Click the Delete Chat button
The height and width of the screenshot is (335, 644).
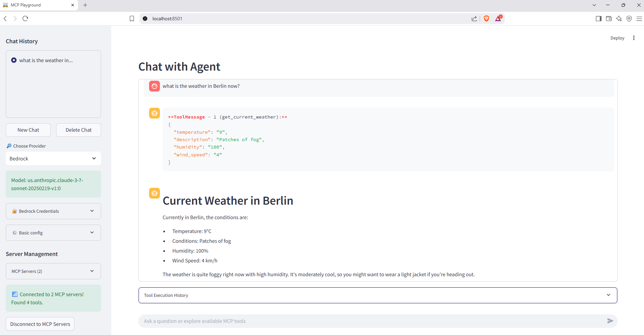[x=78, y=130]
